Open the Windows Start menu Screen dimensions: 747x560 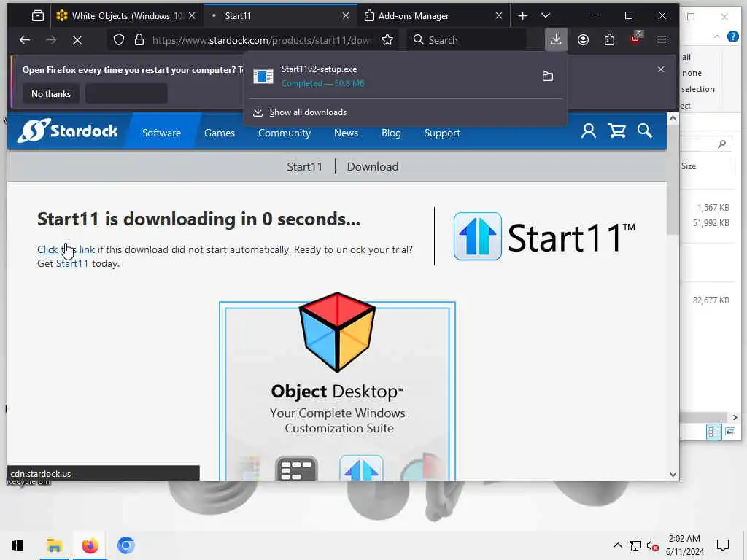point(18,545)
